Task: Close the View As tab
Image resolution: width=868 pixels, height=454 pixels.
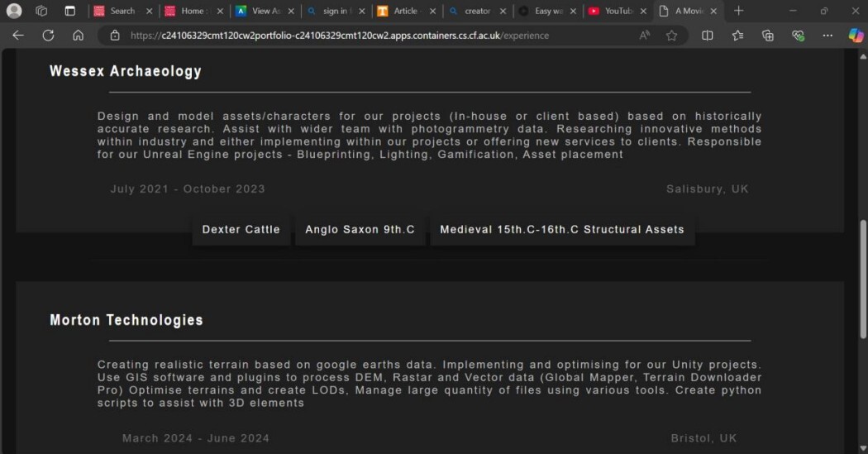Action: click(291, 11)
